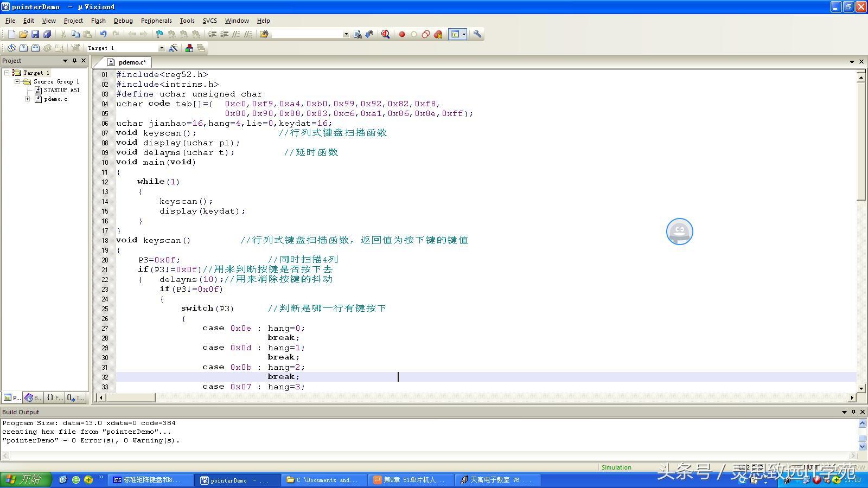This screenshot has height=488, width=868.
Task: Open a file using the folder icon
Action: click(23, 34)
